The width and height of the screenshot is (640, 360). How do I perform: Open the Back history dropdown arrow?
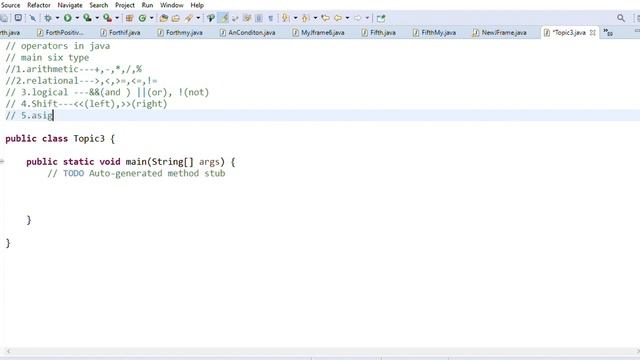(347, 18)
